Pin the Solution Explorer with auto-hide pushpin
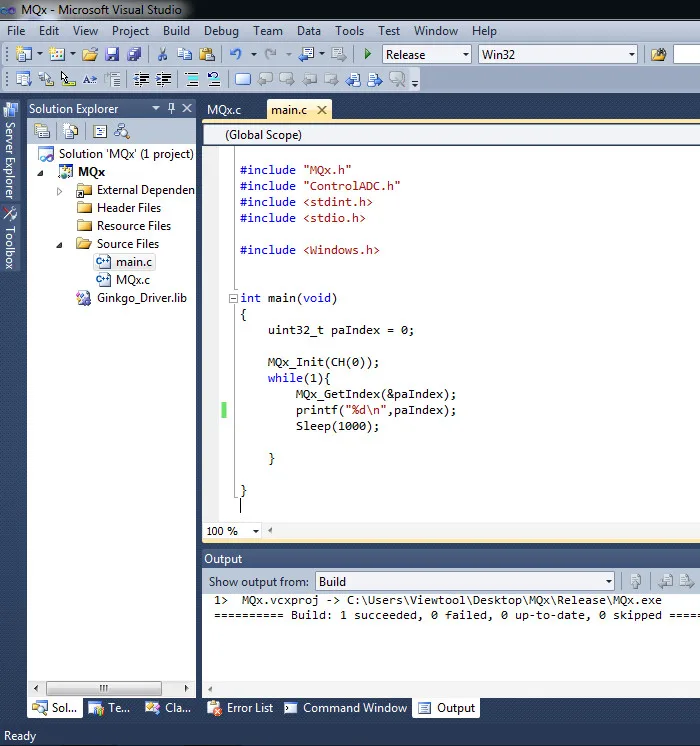This screenshot has height=746, width=700. 171,108
